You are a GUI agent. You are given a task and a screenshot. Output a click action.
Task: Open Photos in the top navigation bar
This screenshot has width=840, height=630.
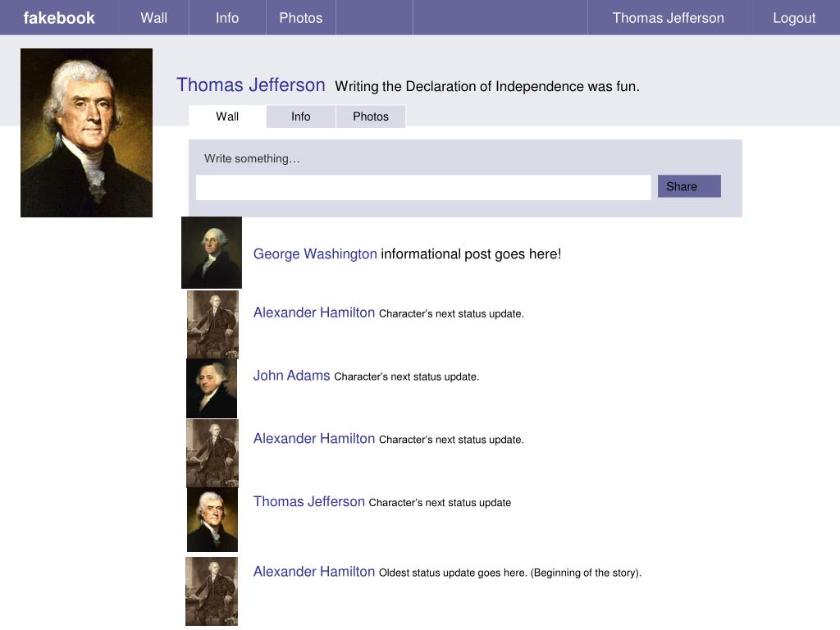click(301, 18)
